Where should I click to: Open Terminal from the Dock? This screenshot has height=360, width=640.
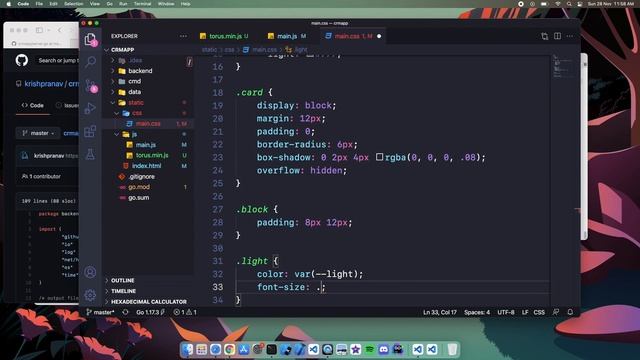[x=271, y=349]
